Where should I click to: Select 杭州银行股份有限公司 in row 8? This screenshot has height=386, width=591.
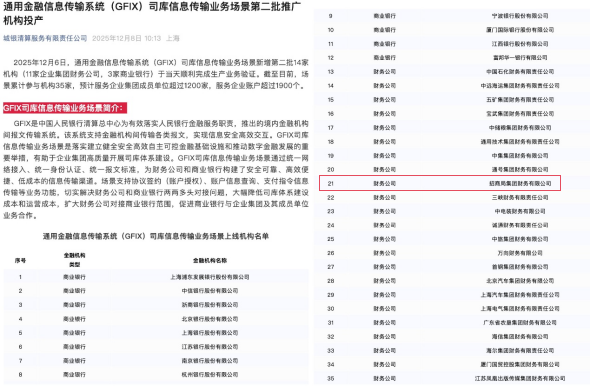pyautogui.click(x=210, y=375)
